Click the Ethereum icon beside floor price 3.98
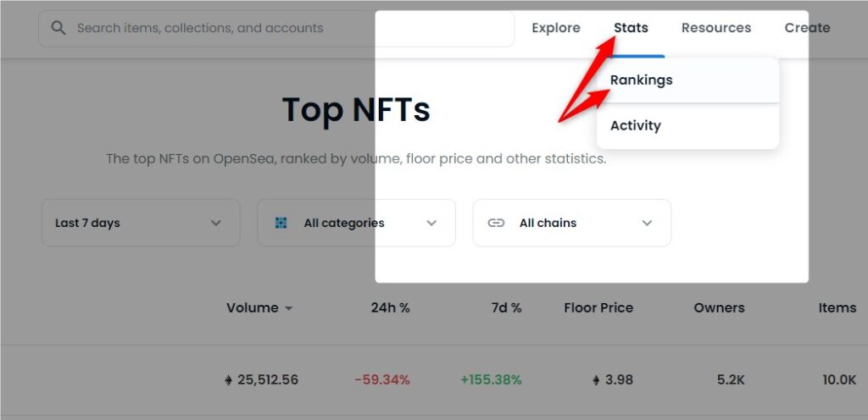This screenshot has width=868, height=420. click(x=596, y=380)
